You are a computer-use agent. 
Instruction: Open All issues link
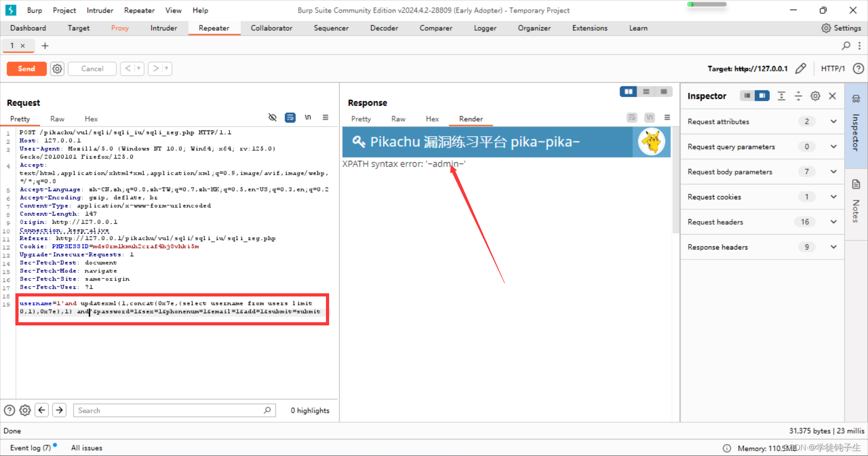click(86, 448)
